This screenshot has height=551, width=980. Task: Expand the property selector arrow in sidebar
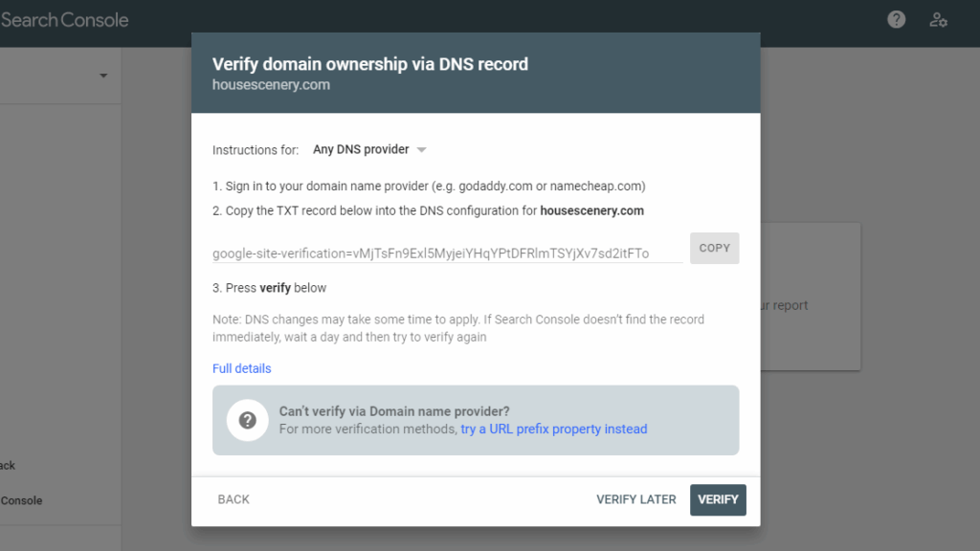(103, 76)
